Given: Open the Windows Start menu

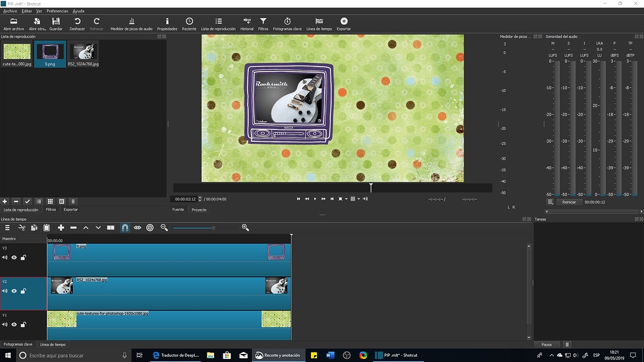Looking at the screenshot, I should pos(7,355).
